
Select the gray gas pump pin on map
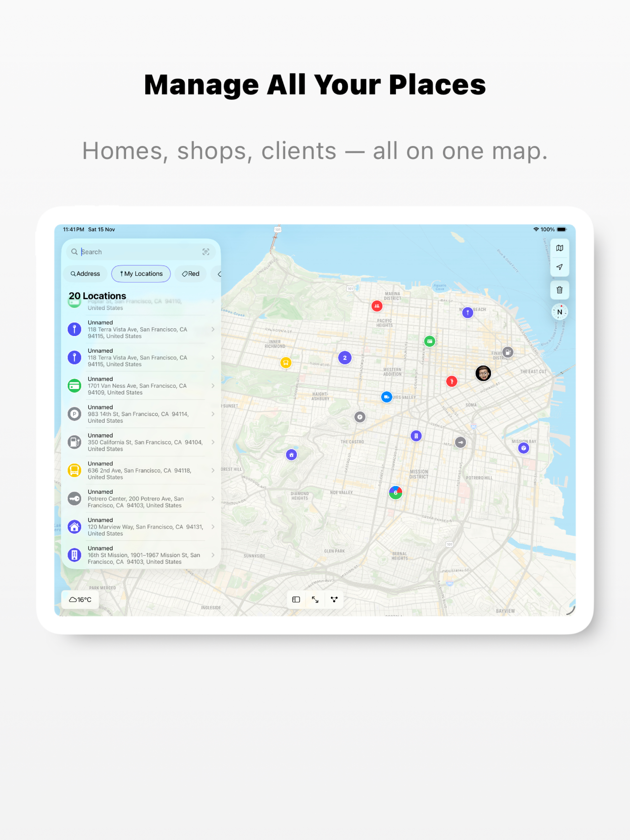click(508, 352)
